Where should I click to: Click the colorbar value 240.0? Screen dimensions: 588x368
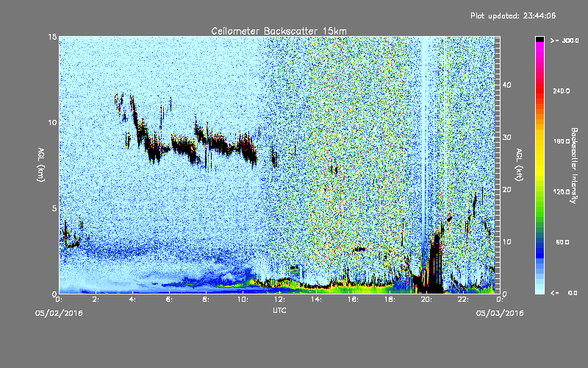coord(562,91)
